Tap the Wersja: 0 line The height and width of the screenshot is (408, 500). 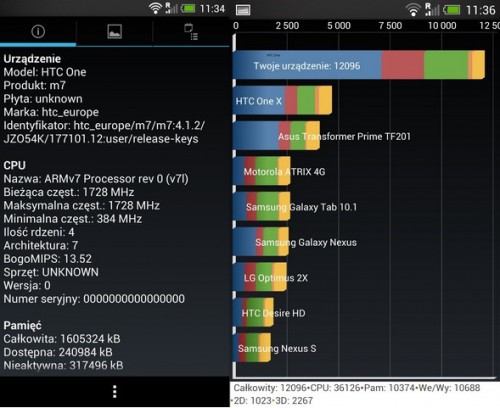click(x=27, y=286)
